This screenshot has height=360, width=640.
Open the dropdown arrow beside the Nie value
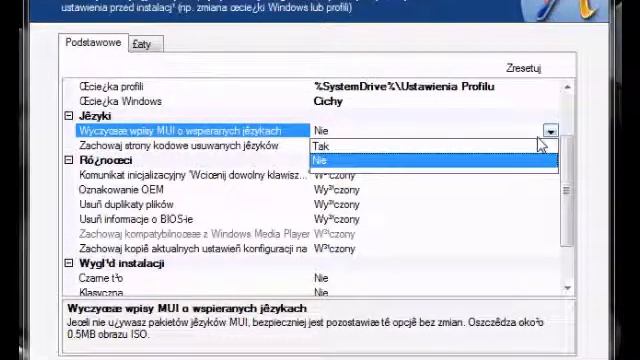point(551,131)
